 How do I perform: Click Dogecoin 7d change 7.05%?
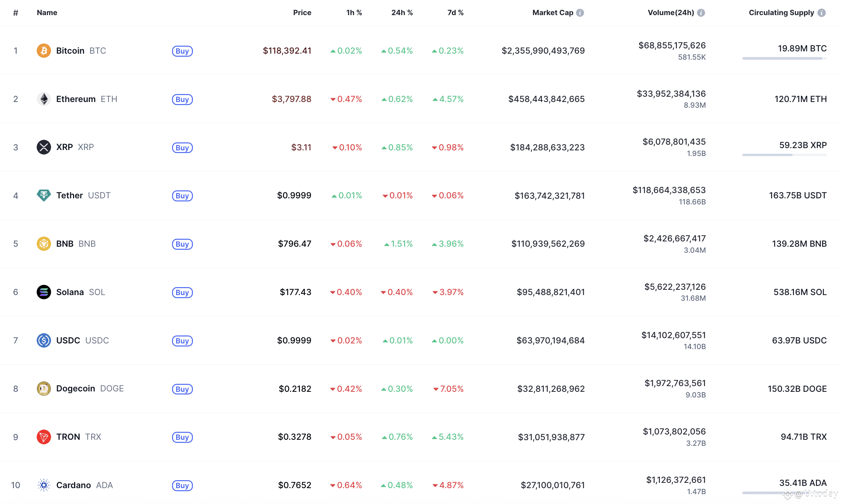click(448, 389)
